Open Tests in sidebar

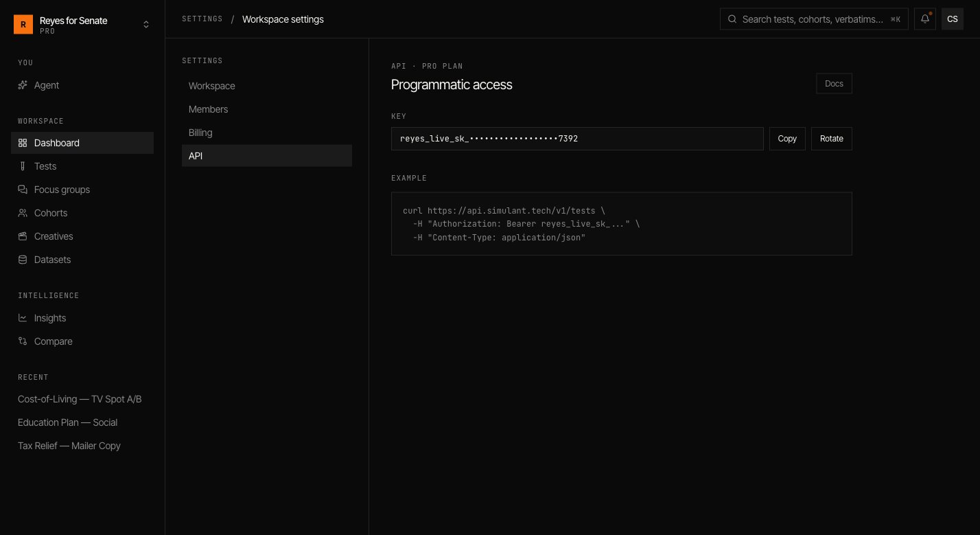[82, 166]
